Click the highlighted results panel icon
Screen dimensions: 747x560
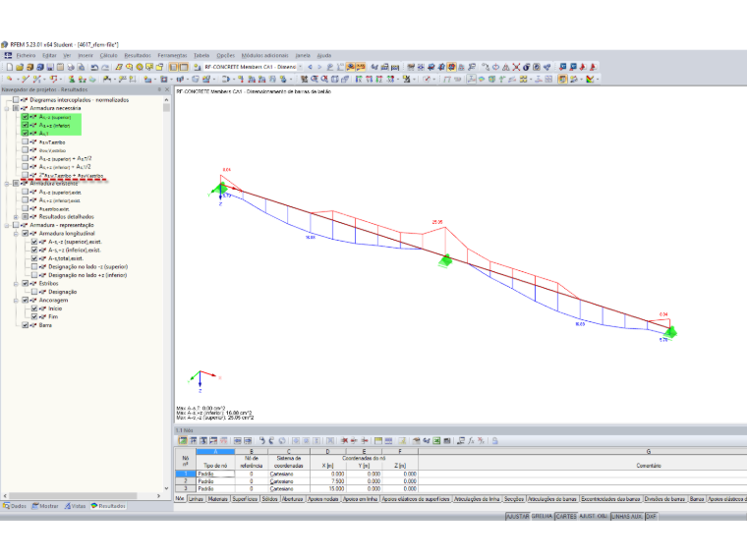pyautogui.click(x=562, y=79)
